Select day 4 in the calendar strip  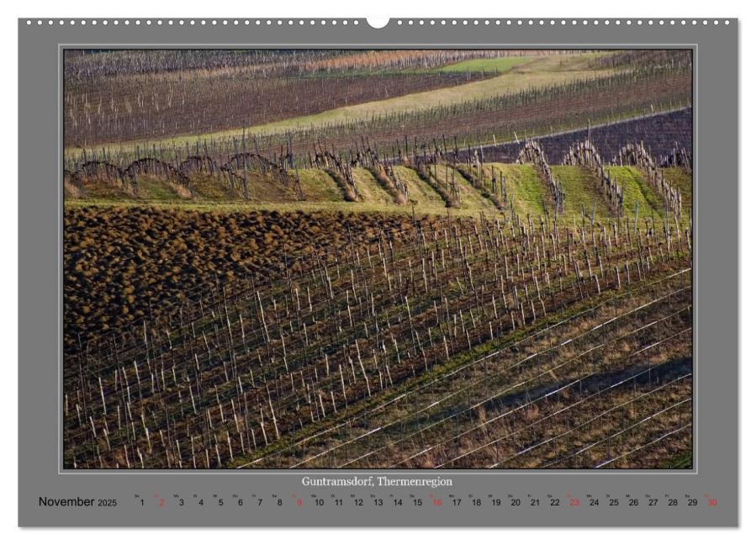tap(201, 503)
